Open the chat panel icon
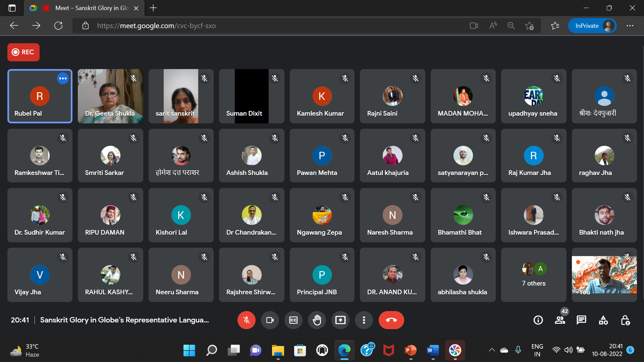Screen dimensions: 644x362 pos(581,320)
